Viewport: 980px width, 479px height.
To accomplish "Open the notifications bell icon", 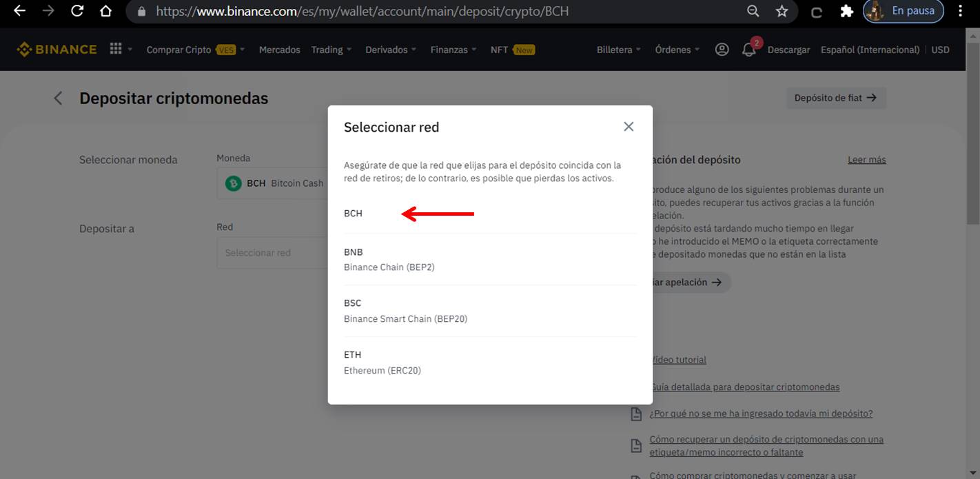I will 749,50.
